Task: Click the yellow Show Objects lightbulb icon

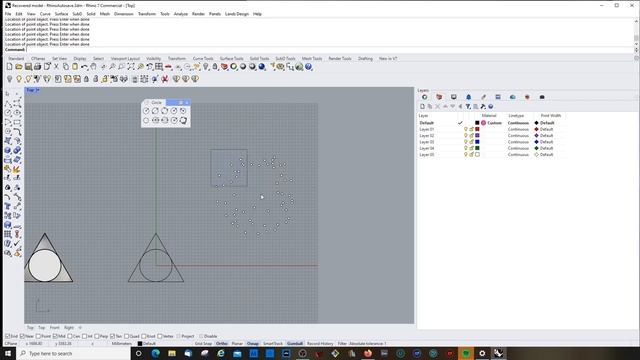Action: 19,79
